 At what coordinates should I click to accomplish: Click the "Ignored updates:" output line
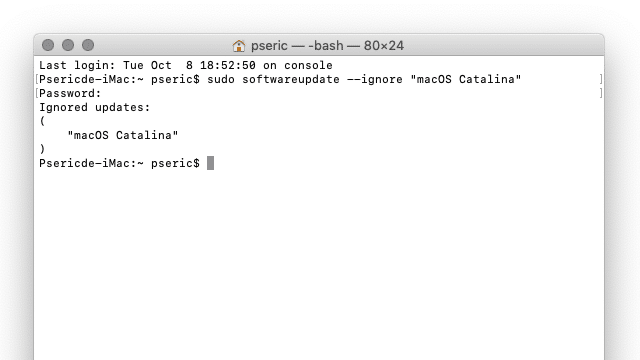tap(95, 107)
